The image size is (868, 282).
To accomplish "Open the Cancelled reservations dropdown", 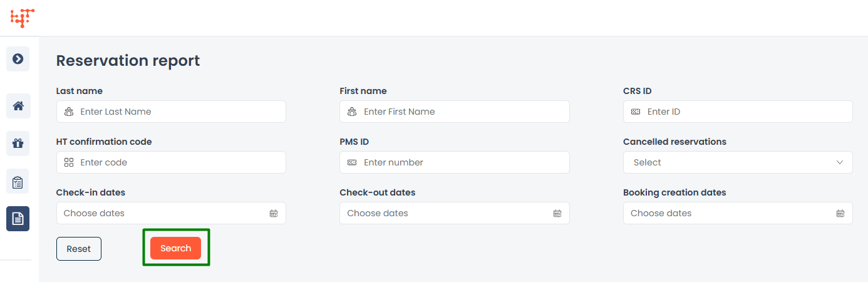I will point(726,162).
